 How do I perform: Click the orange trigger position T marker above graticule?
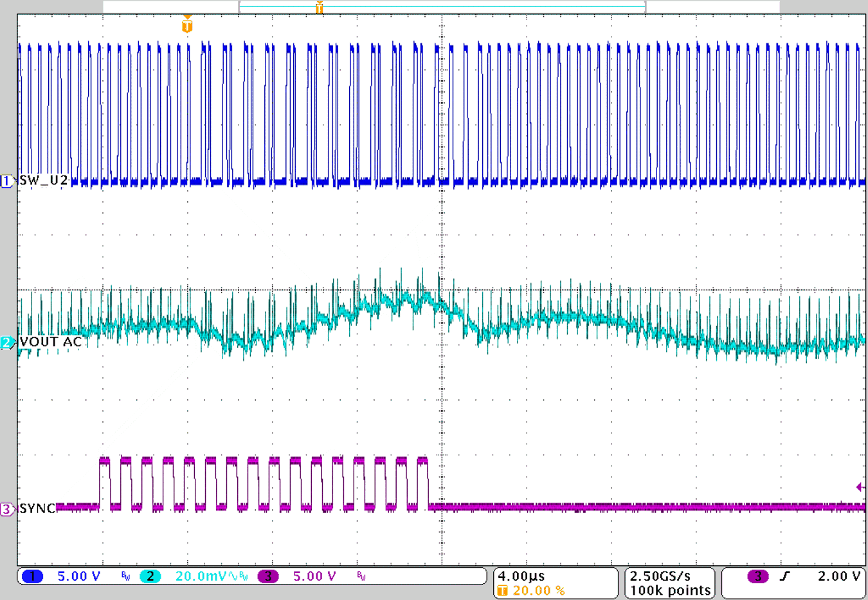click(186, 26)
